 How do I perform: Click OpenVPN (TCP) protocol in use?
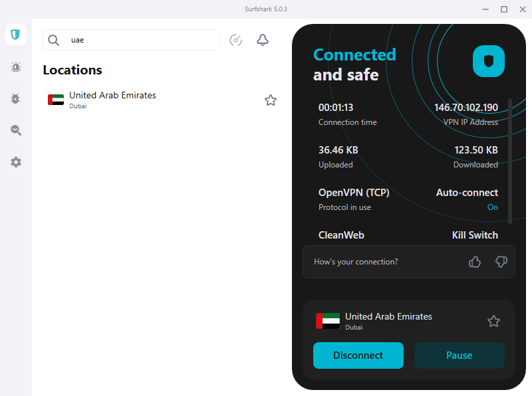pyautogui.click(x=354, y=193)
